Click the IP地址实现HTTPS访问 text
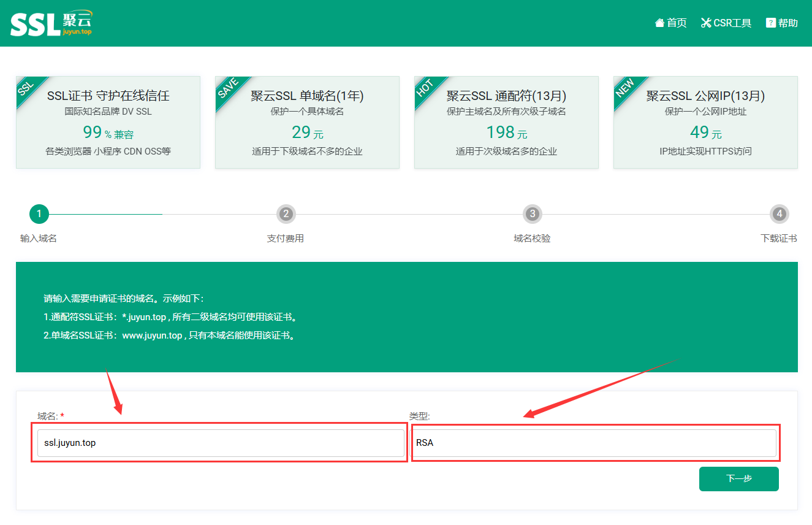 pos(705,151)
